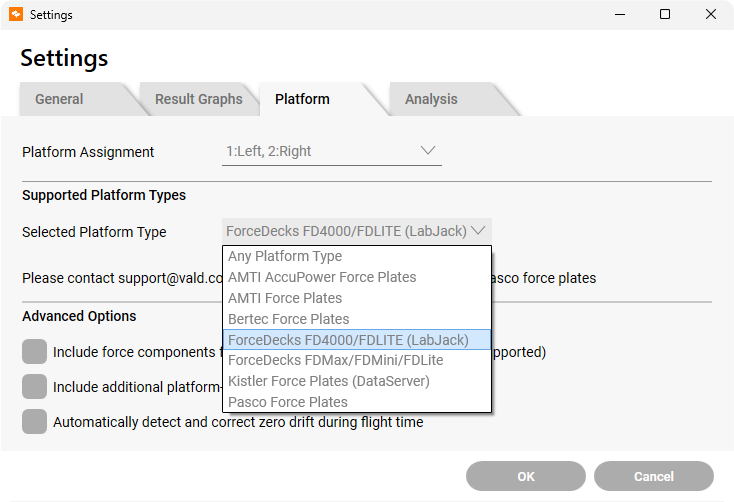Click the Cancel button
Viewport: 734px width, 502px height.
pos(653,476)
